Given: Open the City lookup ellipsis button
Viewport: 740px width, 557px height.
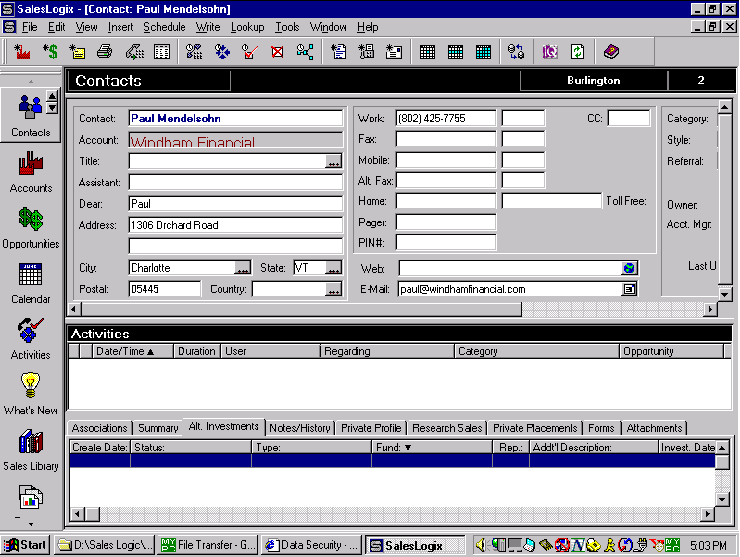Looking at the screenshot, I should click(243, 268).
